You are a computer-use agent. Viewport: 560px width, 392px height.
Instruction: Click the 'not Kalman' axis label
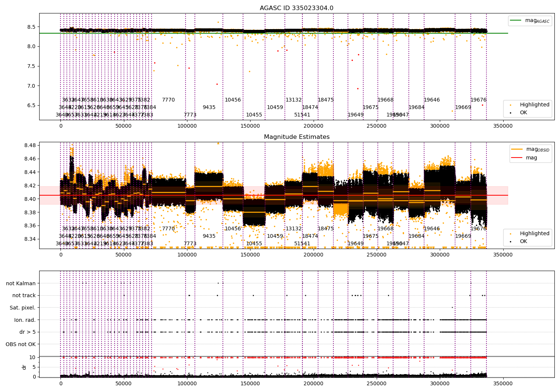(x=21, y=283)
